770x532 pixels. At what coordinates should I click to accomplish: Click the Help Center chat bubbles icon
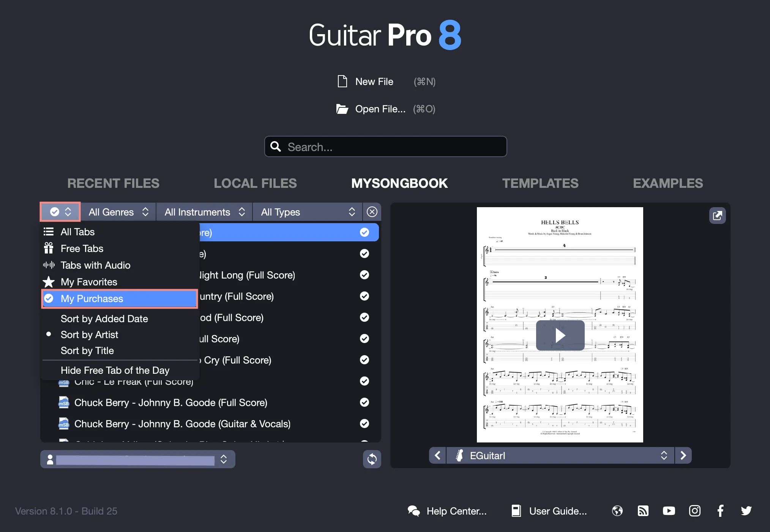tap(414, 511)
